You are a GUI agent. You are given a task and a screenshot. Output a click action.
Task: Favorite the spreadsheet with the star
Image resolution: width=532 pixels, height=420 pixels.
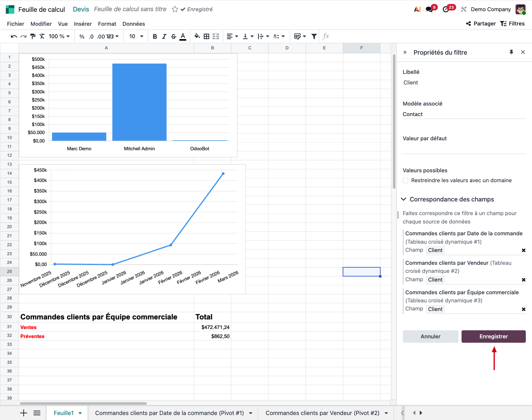click(x=175, y=9)
